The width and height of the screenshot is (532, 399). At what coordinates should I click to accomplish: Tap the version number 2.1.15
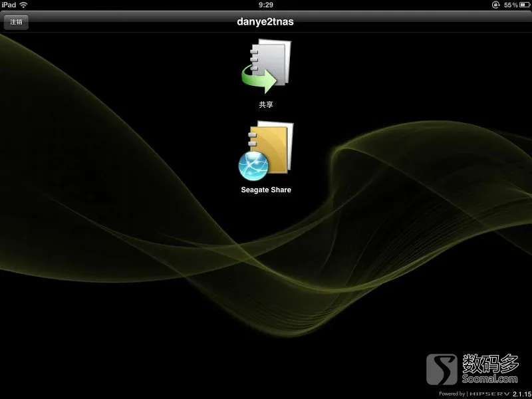coord(522,394)
